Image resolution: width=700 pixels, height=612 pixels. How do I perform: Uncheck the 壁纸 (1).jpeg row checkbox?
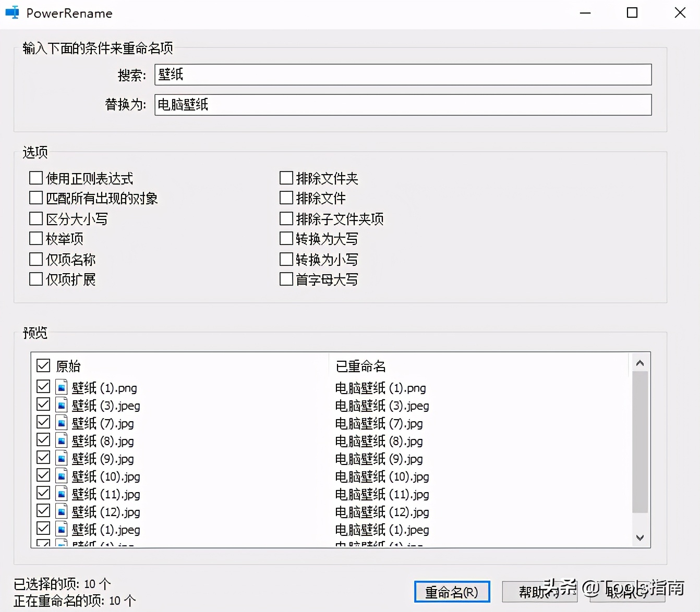pos(43,529)
